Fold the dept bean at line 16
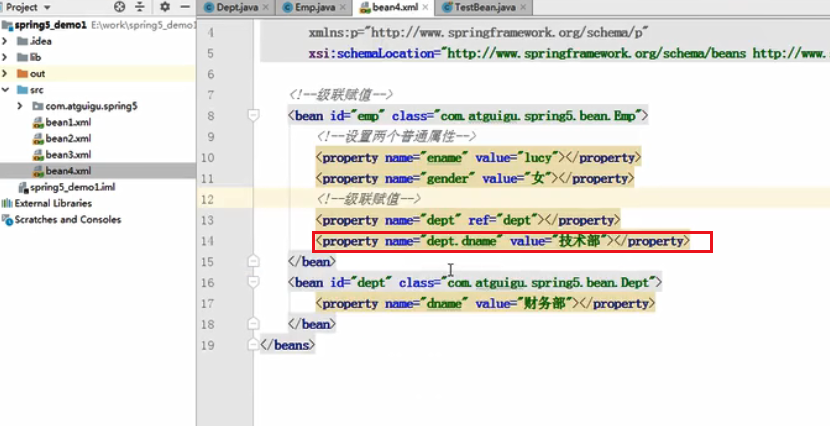The height and width of the screenshot is (426, 830). coord(254,283)
